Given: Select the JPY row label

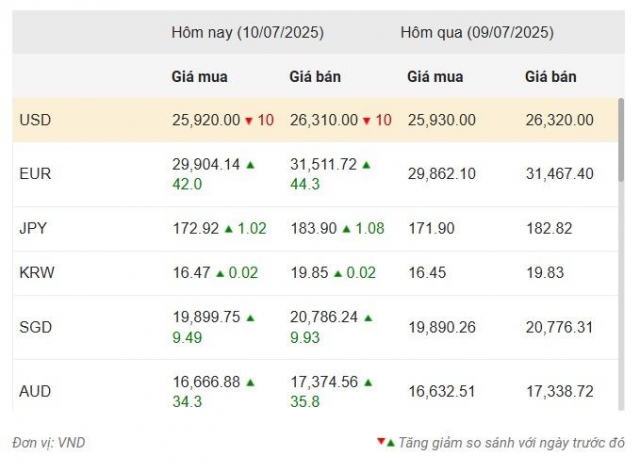Looking at the screenshot, I should (x=33, y=228).
